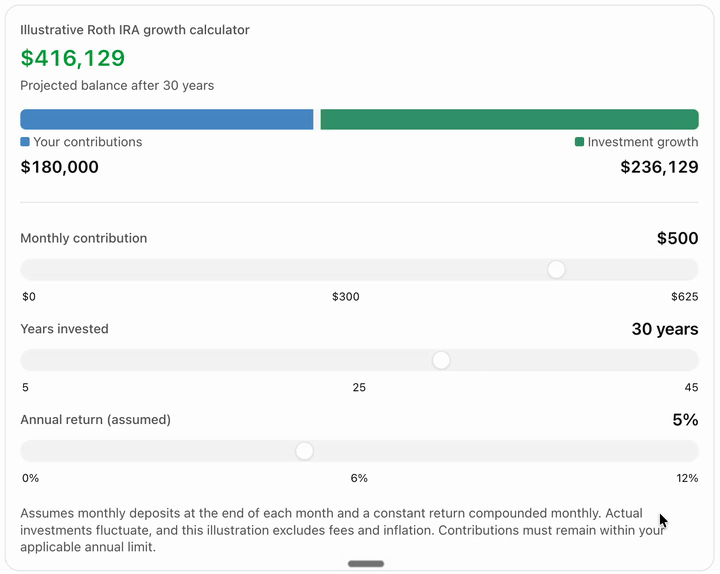Click 'Illustrative Roth IRA growth calculator' title
This screenshot has width=720, height=574.
tap(135, 30)
